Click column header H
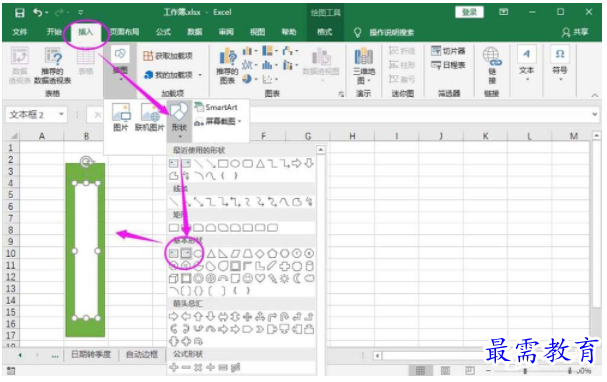This screenshot has width=607, height=382. click(x=352, y=136)
